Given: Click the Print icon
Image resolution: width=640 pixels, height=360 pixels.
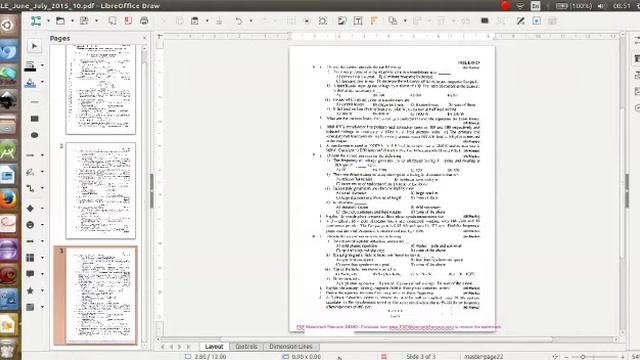Looking at the screenshot, I should [x=144, y=21].
